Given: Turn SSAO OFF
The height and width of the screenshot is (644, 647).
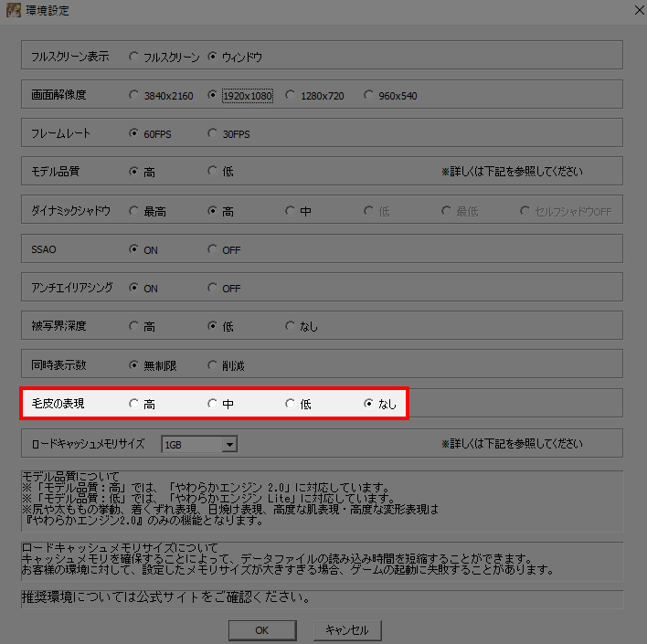Looking at the screenshot, I should (x=213, y=249).
